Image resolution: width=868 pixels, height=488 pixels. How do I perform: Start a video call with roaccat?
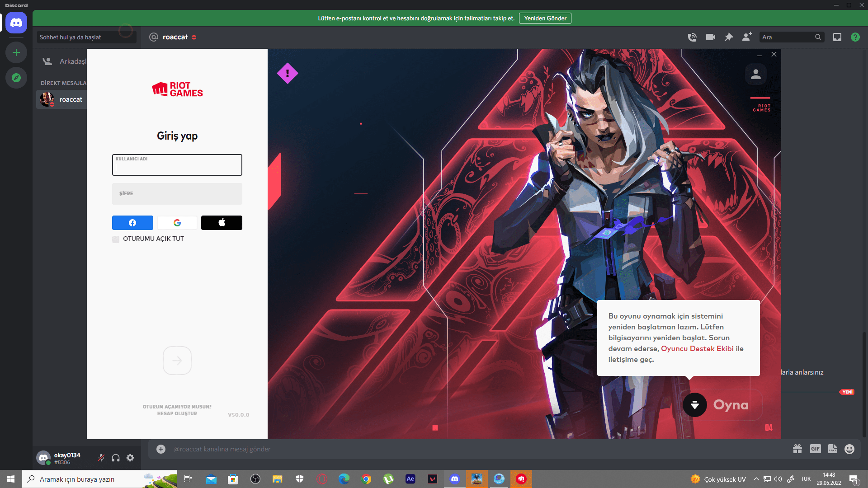click(711, 37)
